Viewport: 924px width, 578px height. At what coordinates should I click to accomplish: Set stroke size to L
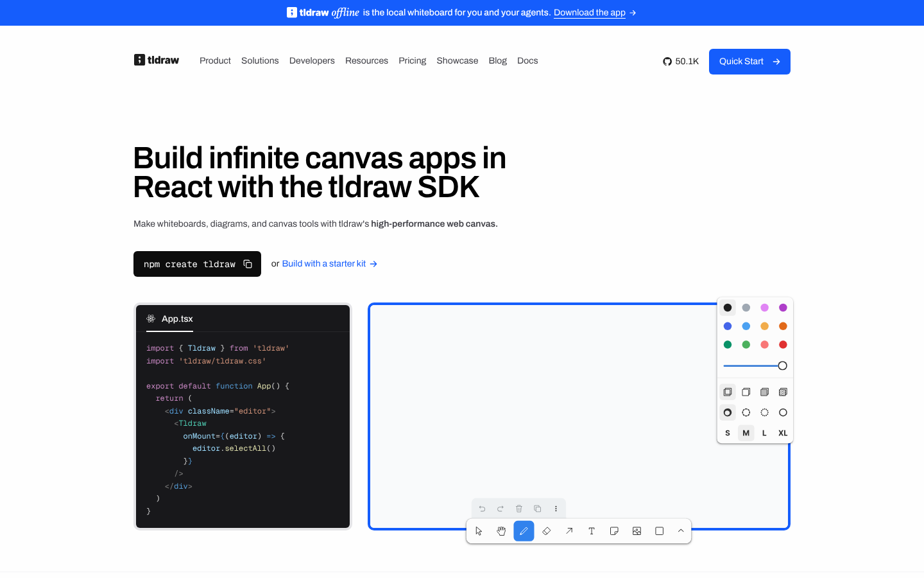(x=764, y=433)
